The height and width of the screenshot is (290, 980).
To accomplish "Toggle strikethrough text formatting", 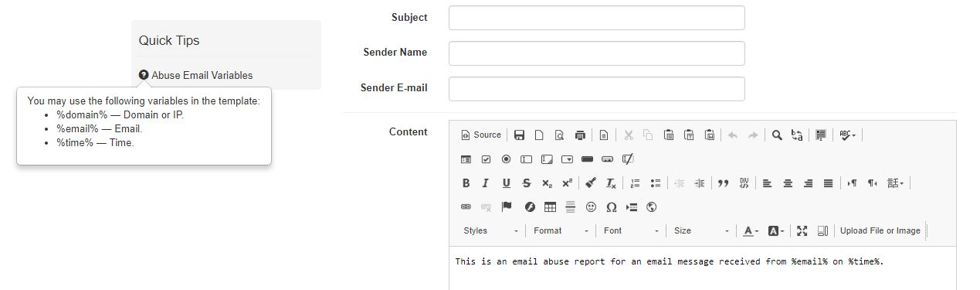I will pos(526,183).
